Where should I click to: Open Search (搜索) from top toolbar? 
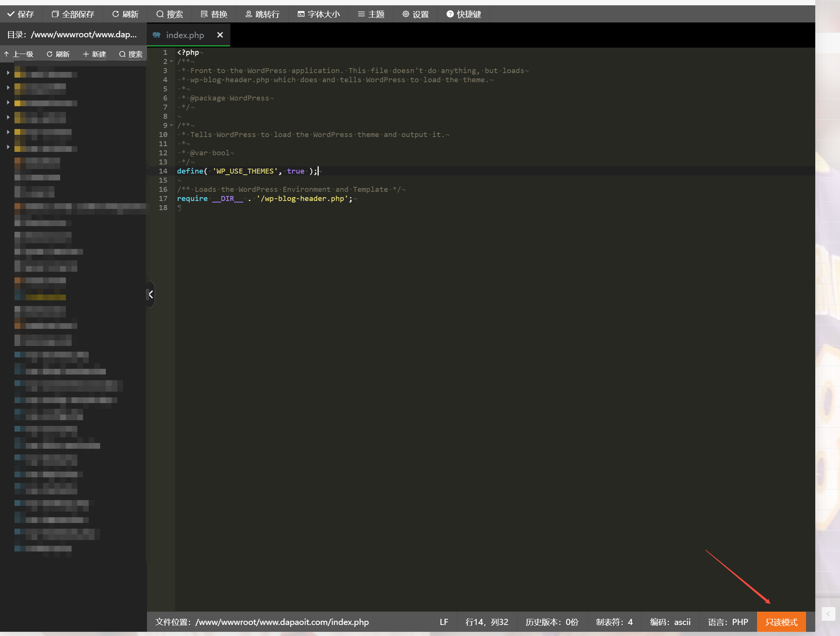(x=170, y=14)
